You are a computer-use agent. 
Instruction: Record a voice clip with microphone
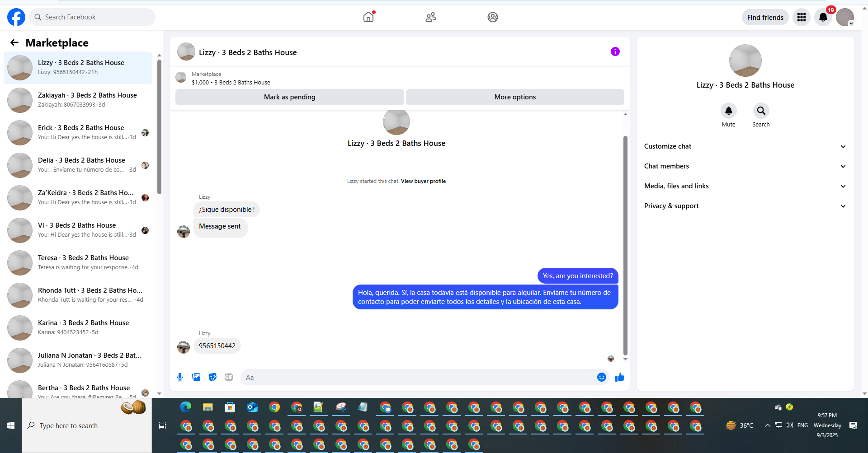pos(180,377)
